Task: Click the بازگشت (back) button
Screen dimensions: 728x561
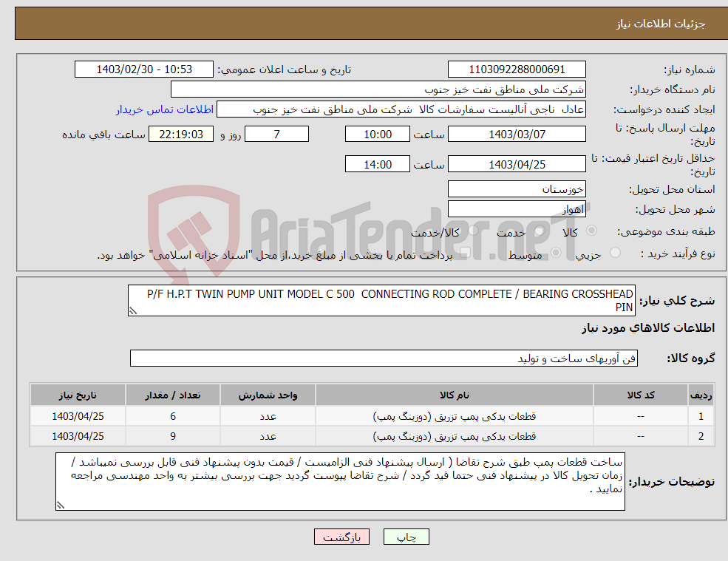Action: pos(341,537)
